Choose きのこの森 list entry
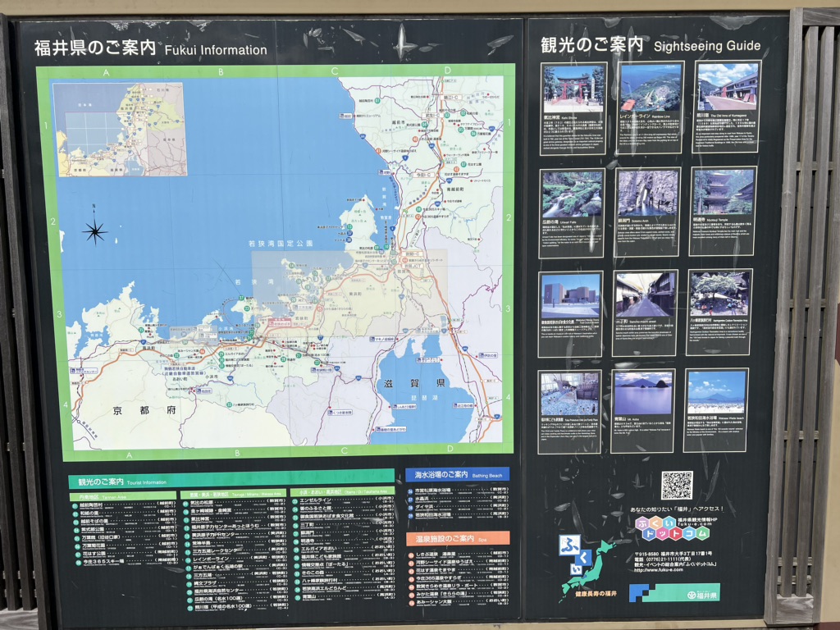Viewport: 840px width, 630px height. (344, 573)
